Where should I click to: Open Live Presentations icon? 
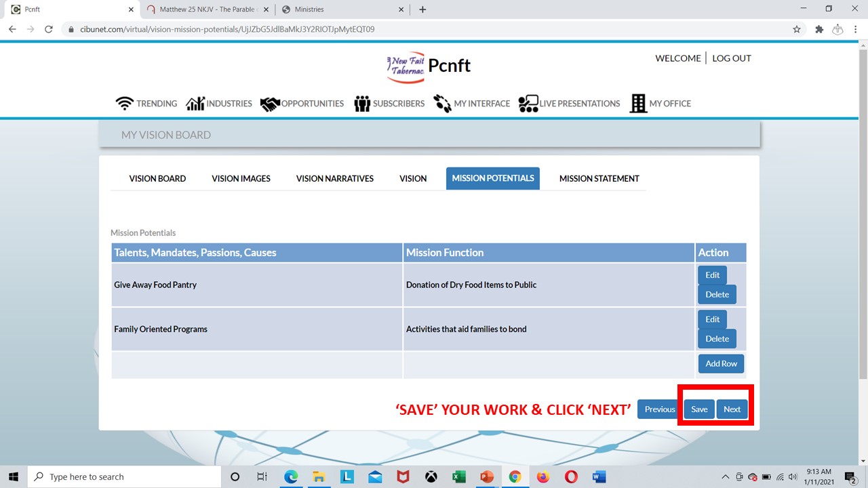coord(528,104)
